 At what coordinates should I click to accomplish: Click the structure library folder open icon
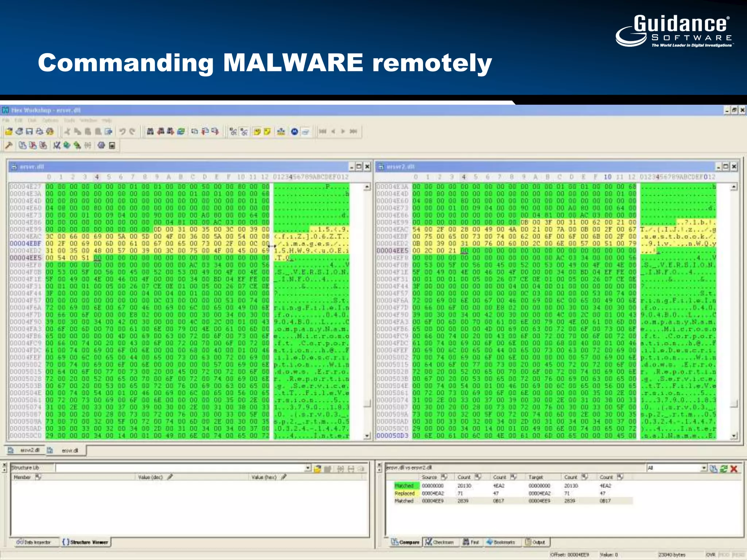pos(318,468)
